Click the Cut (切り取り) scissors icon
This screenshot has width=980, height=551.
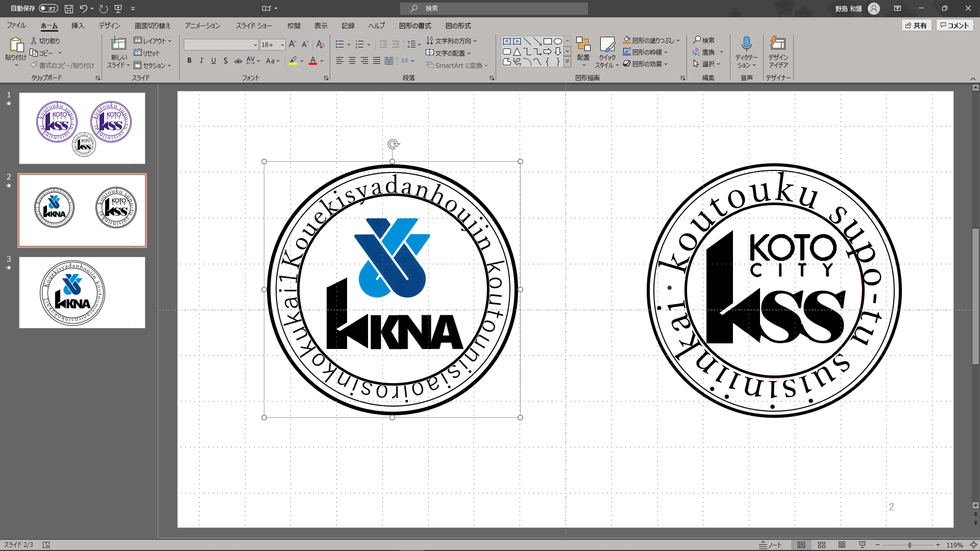point(34,41)
